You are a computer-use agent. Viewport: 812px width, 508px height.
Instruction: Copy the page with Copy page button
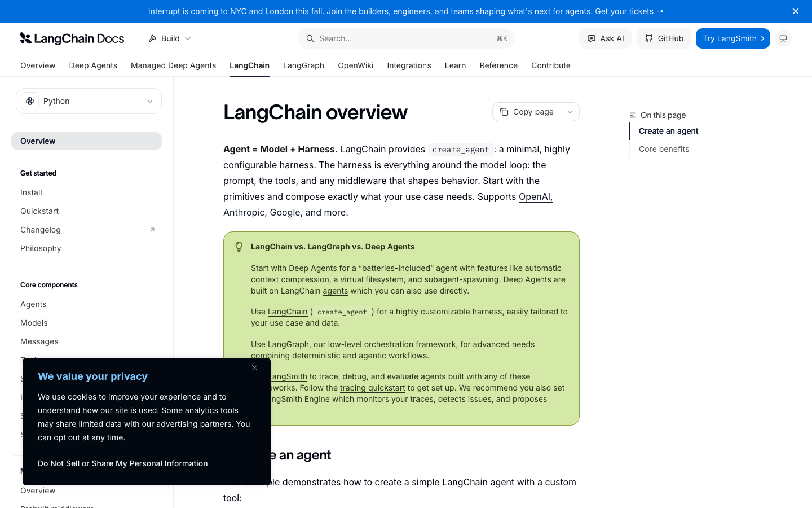(x=527, y=112)
